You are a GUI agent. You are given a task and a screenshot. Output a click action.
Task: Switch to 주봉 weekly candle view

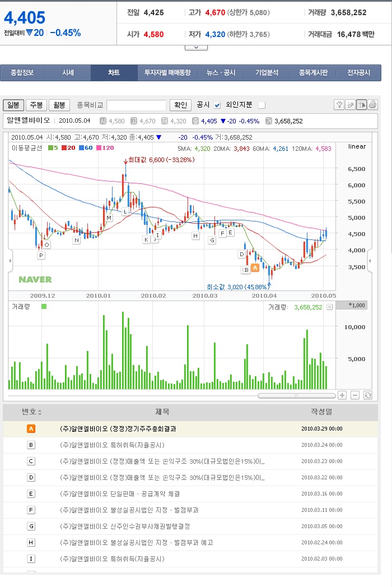pyautogui.click(x=36, y=105)
